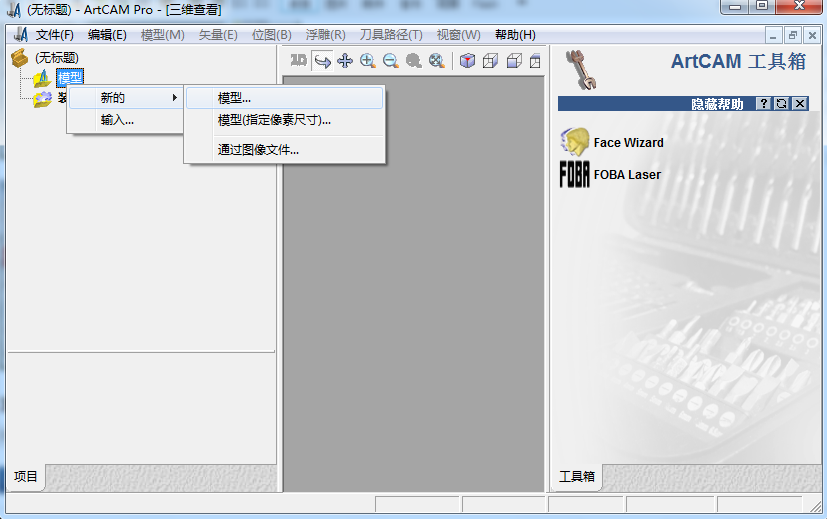
Task: Choose 通过图像文件... option
Action: 284,150
